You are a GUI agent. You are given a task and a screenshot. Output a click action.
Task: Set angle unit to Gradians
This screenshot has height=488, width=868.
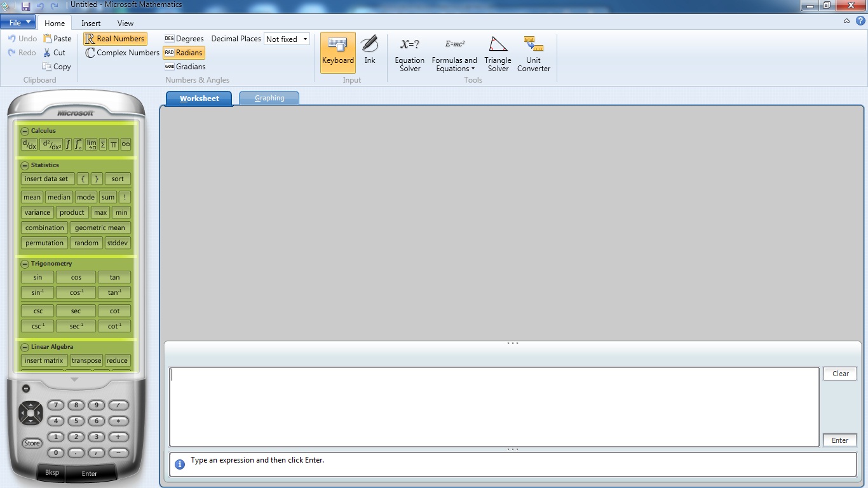tap(185, 67)
